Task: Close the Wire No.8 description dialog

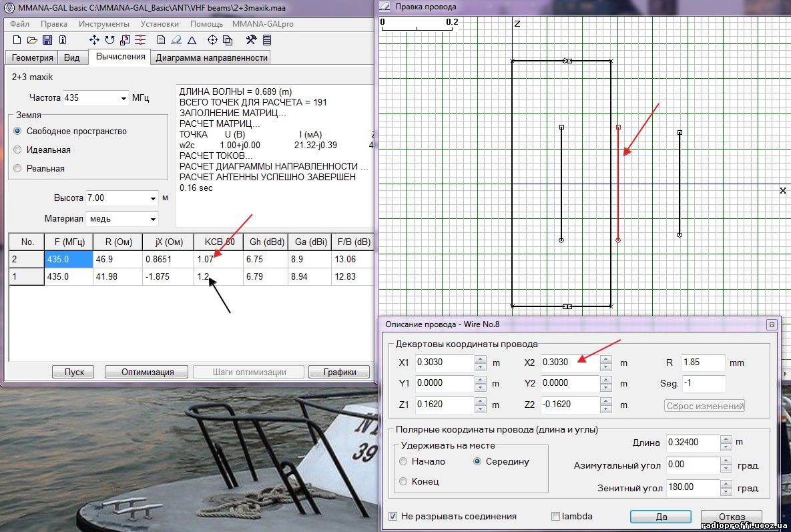Action: pos(772,325)
